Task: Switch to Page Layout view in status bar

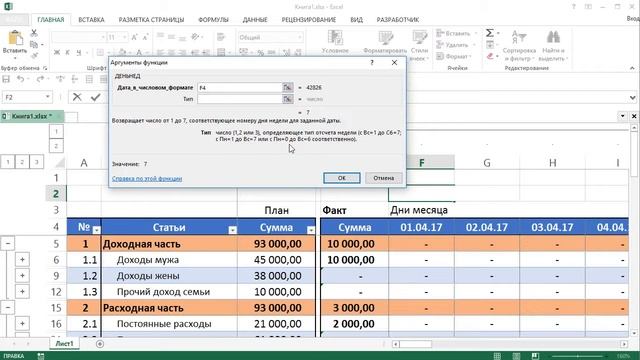Action: pyautogui.click(x=516, y=356)
